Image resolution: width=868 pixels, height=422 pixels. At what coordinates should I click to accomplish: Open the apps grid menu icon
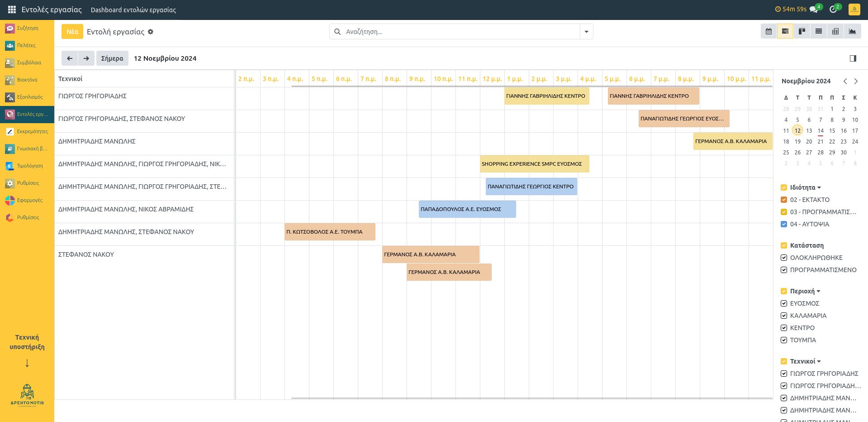click(x=12, y=10)
